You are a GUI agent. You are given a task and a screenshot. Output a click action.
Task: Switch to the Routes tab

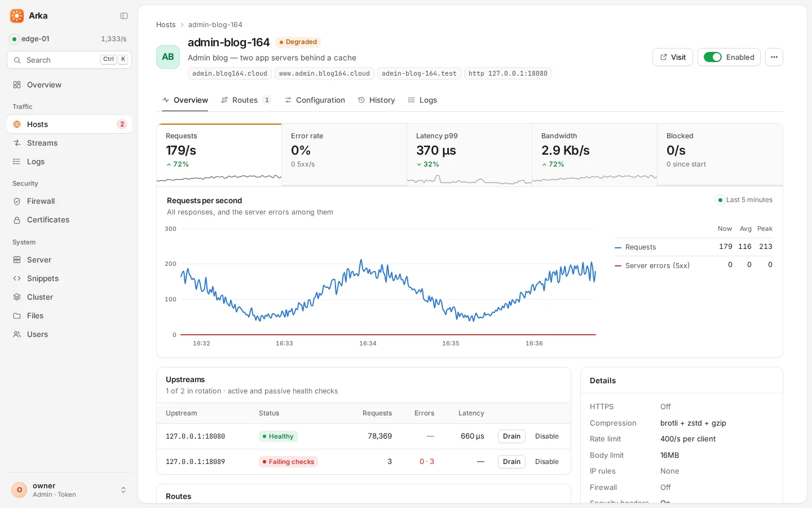tap(246, 100)
